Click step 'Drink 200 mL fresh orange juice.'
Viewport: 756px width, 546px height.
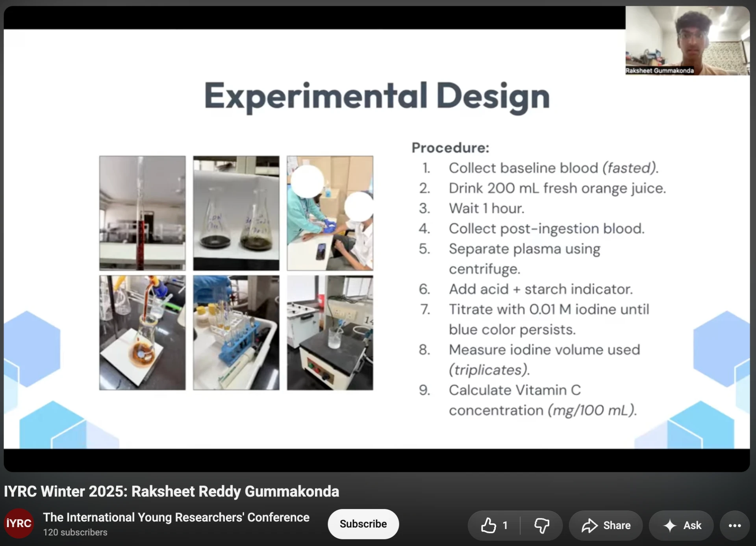point(557,188)
